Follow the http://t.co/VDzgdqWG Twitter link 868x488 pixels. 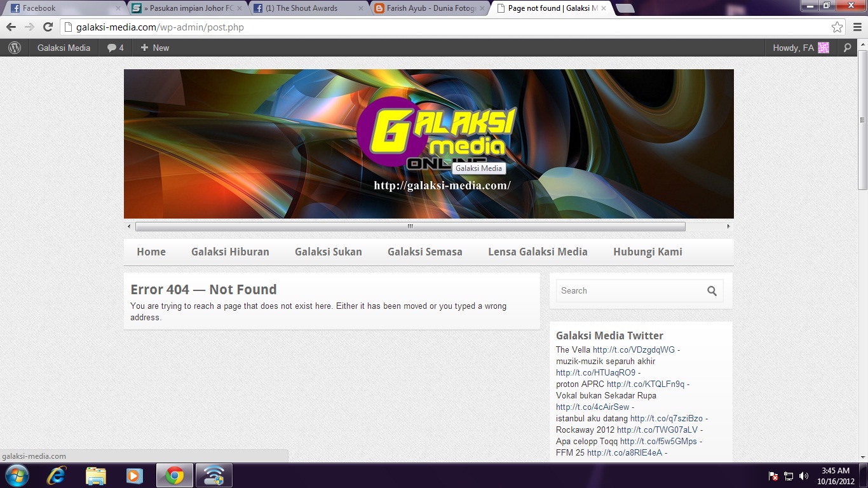pos(634,349)
